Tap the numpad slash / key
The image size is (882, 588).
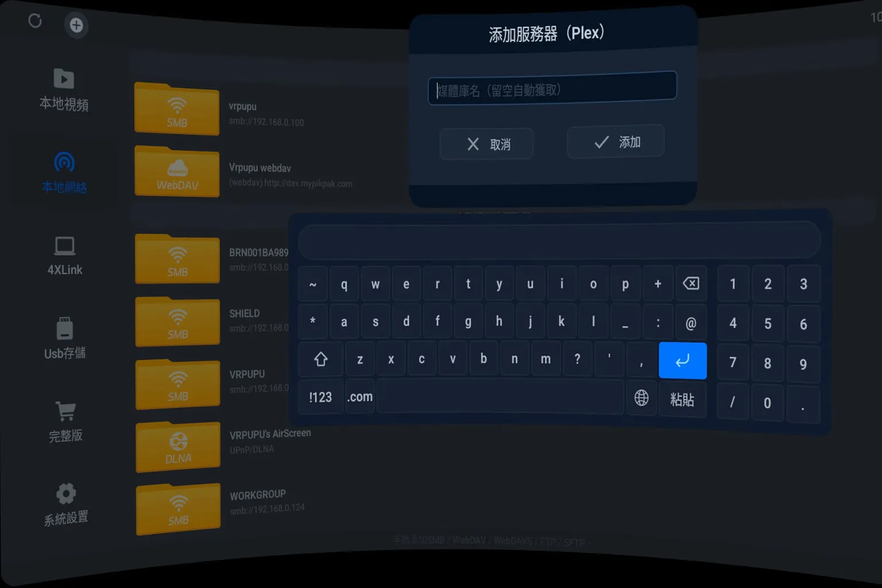click(732, 401)
